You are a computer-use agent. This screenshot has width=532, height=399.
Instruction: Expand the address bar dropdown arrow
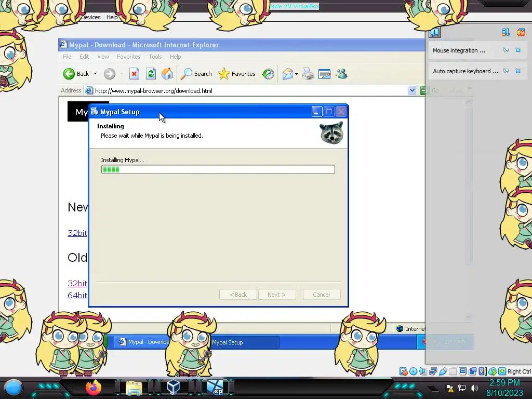pyautogui.click(x=412, y=90)
